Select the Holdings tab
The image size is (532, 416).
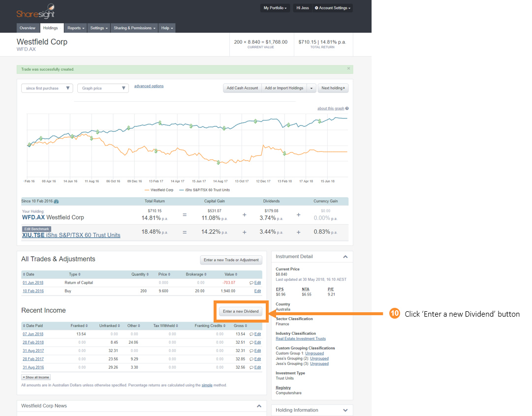coord(51,28)
